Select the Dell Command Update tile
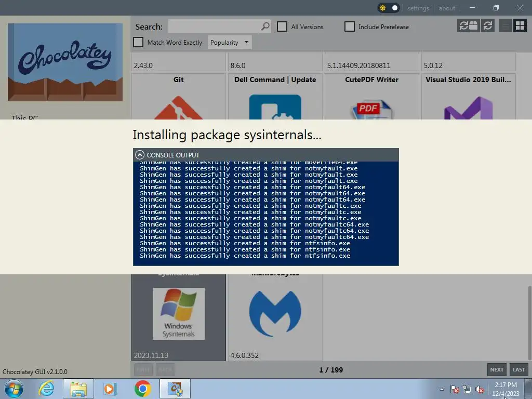 click(x=275, y=96)
